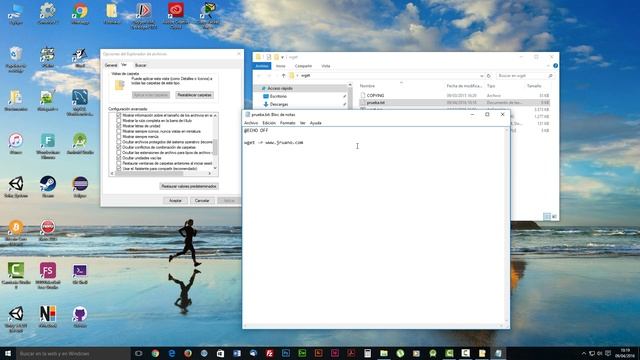Toggle 'Mostrar siempre menús' checkbox
640x360 pixels.
[119, 137]
